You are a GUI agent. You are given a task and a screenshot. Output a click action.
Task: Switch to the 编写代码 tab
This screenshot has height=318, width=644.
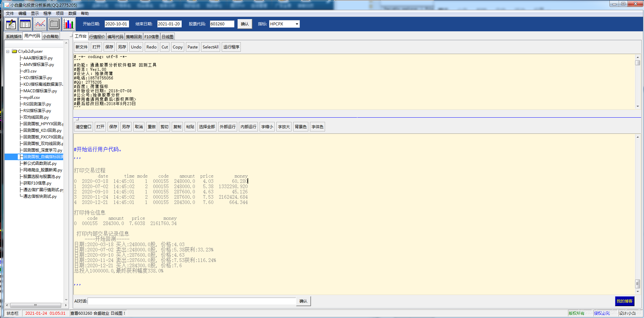click(116, 37)
